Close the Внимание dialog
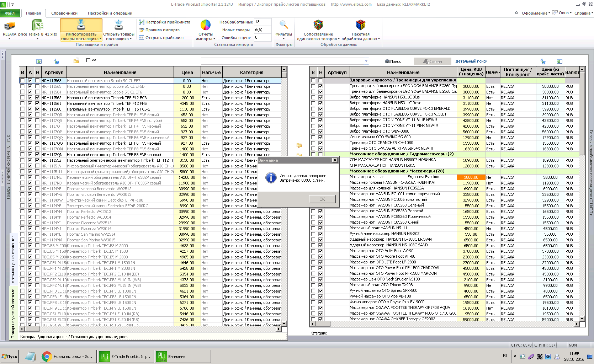 335,160
